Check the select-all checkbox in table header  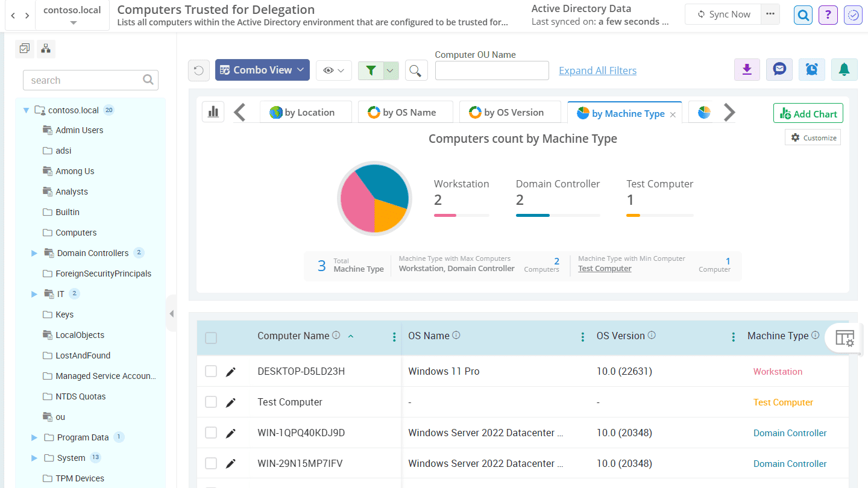coord(211,338)
